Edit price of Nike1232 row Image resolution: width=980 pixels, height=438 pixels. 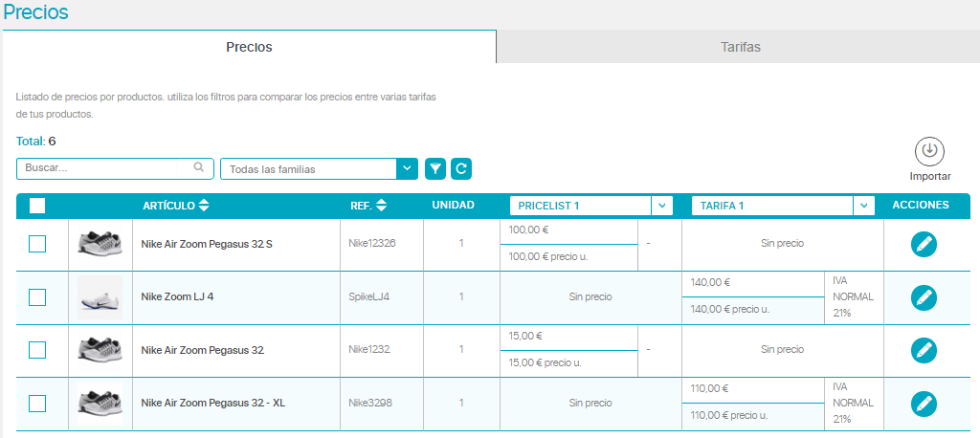pyautogui.click(x=924, y=351)
